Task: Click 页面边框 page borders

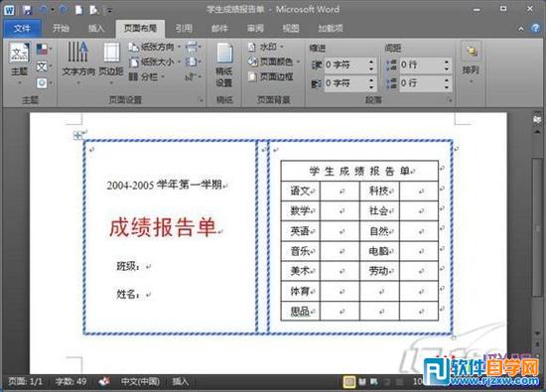Action: pos(271,76)
